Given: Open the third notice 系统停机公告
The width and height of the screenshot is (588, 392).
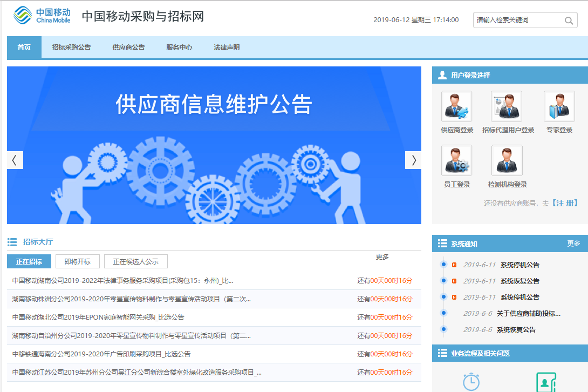Looking at the screenshot, I should point(520,297).
